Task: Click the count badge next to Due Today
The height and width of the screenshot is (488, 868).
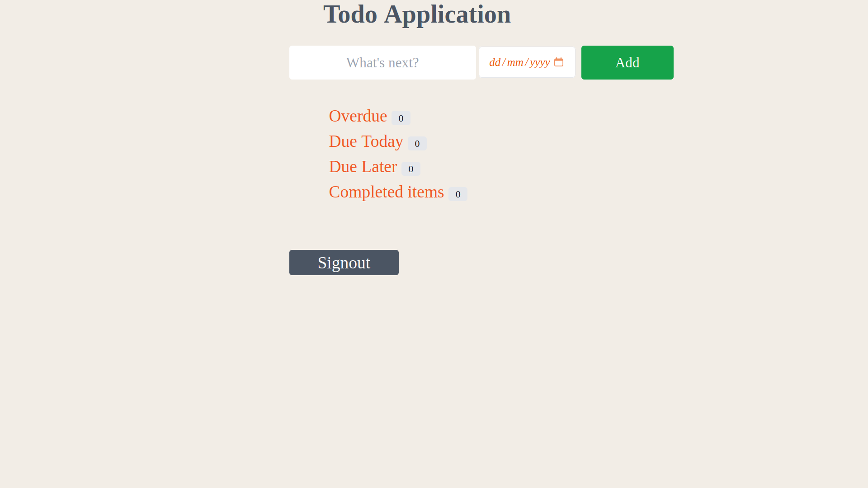Action: (417, 143)
